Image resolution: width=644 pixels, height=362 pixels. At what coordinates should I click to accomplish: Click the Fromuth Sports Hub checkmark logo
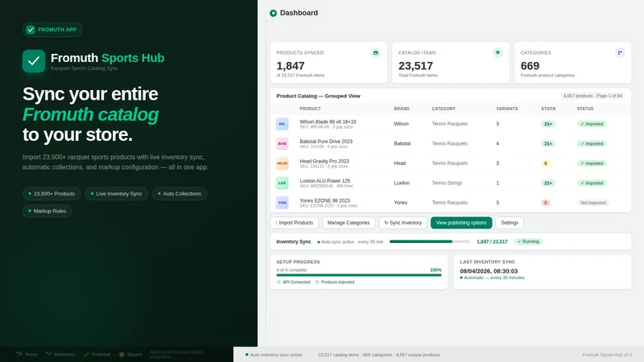tap(34, 61)
